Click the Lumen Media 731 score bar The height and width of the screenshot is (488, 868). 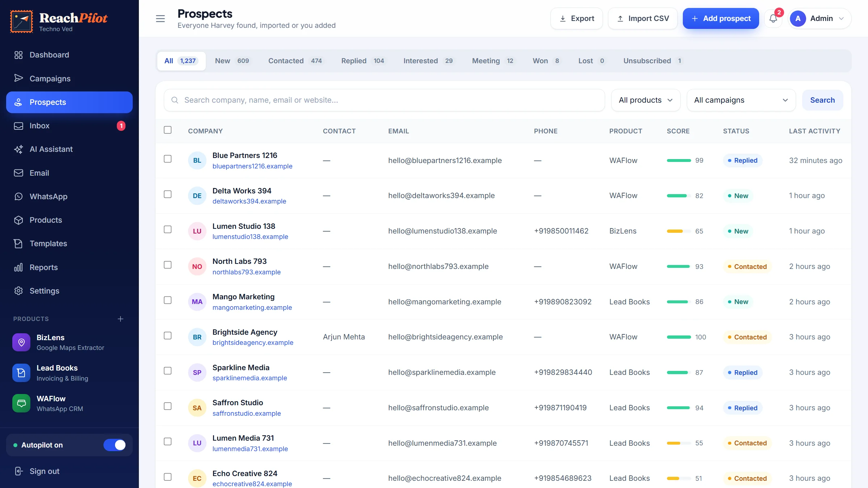tap(679, 443)
